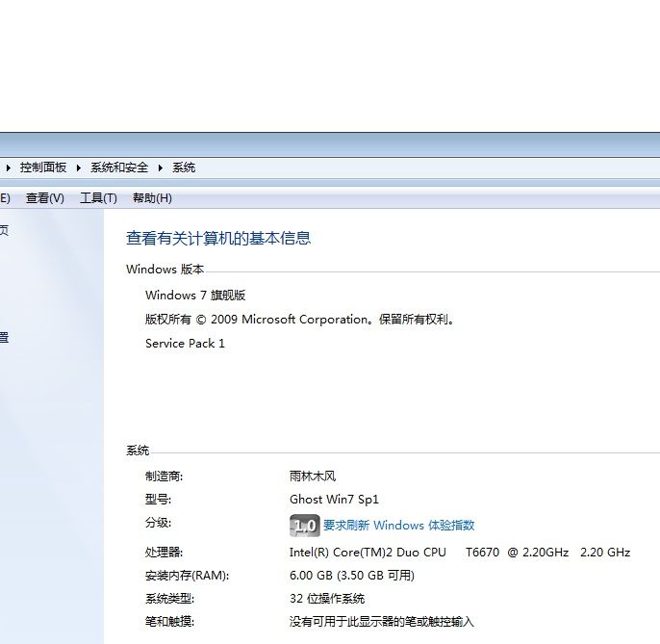Screen dimensions: 660x644
Task: Click the processor value Intel(R) Core(TM)2 Duo CPU
Action: (x=460, y=553)
